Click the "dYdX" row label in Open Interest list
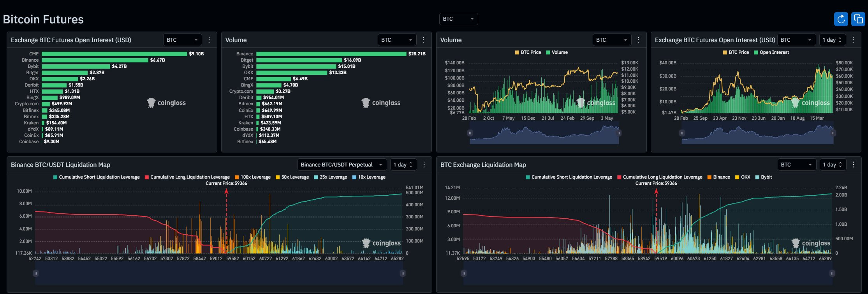 33,129
